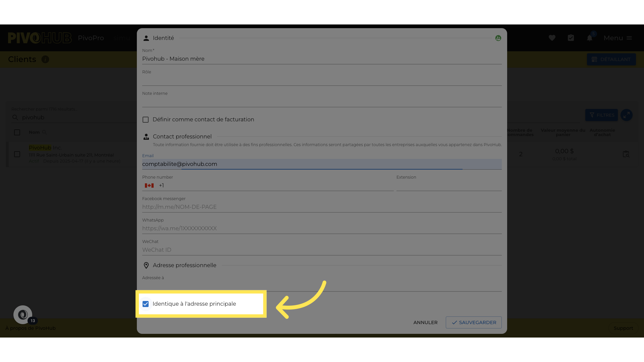644x362 pixels.
Task: Go to PivoPro navigation item
Action: 91,38
